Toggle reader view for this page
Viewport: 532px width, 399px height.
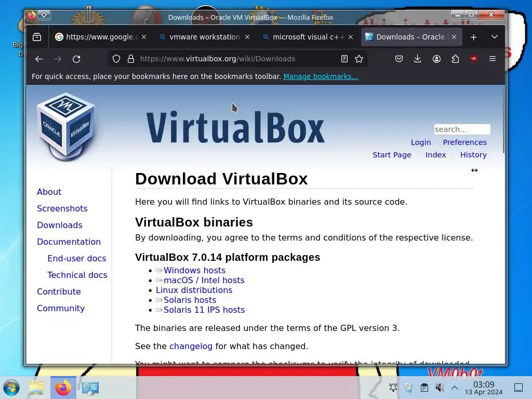click(344, 59)
